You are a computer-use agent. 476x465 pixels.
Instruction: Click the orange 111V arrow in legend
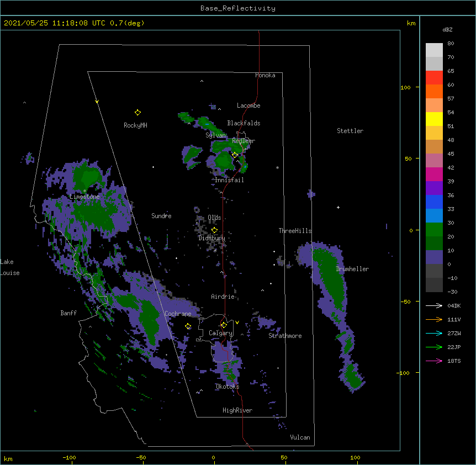pos(434,319)
